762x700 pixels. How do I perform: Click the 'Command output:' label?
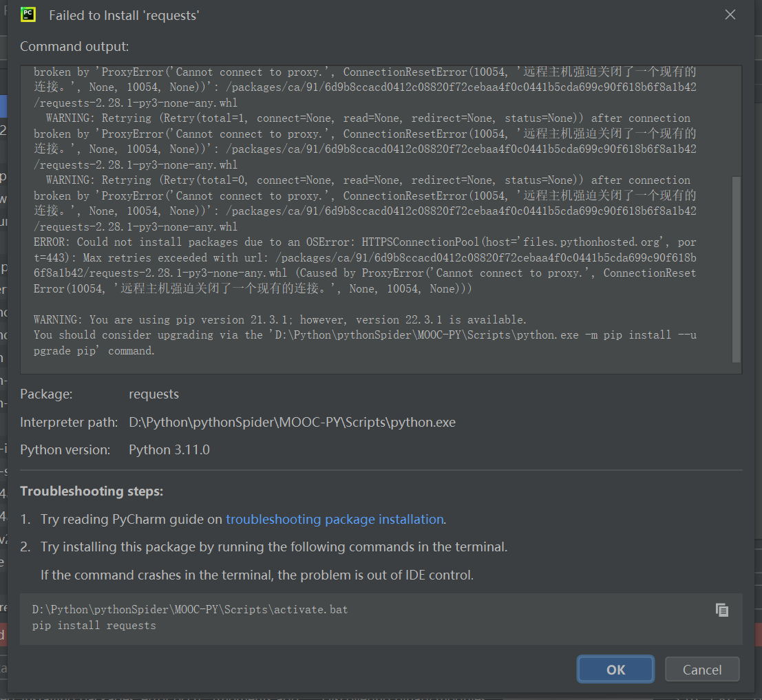[x=74, y=47]
